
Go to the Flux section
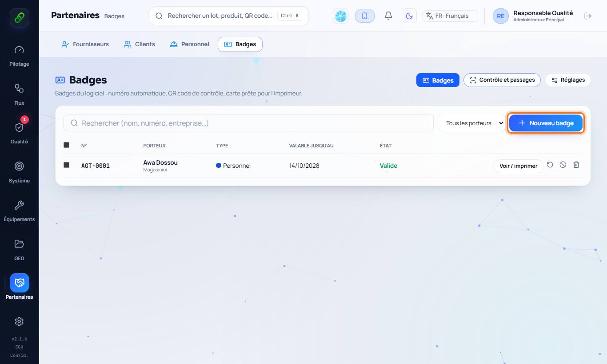19,95
